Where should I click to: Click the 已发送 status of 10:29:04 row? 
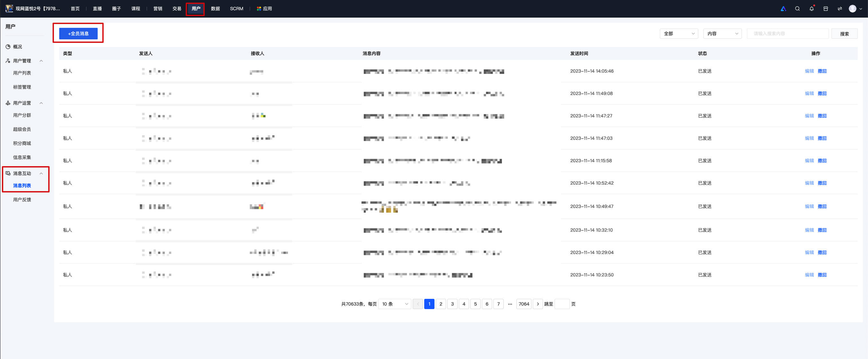click(705, 252)
